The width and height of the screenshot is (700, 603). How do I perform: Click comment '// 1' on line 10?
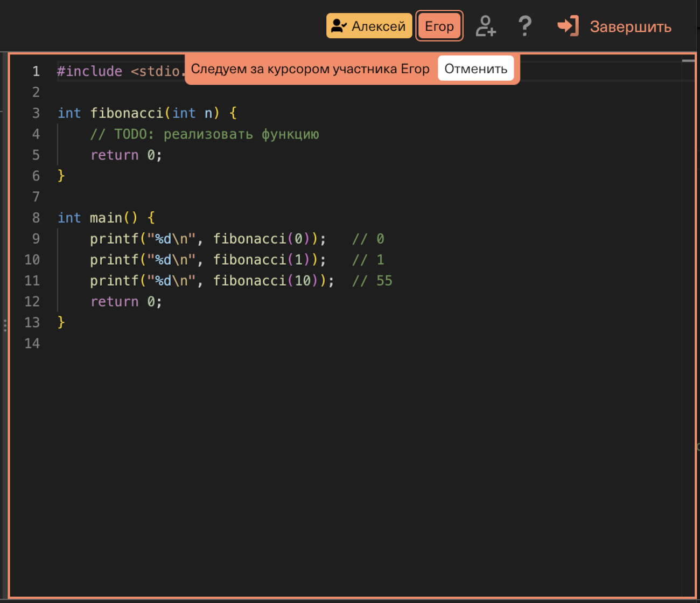[x=368, y=260]
